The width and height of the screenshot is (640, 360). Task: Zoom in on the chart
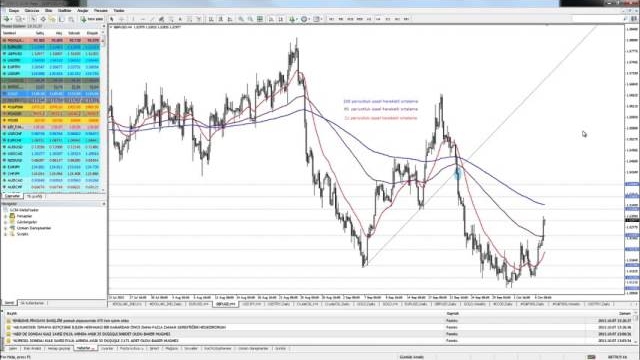pyautogui.click(x=241, y=19)
